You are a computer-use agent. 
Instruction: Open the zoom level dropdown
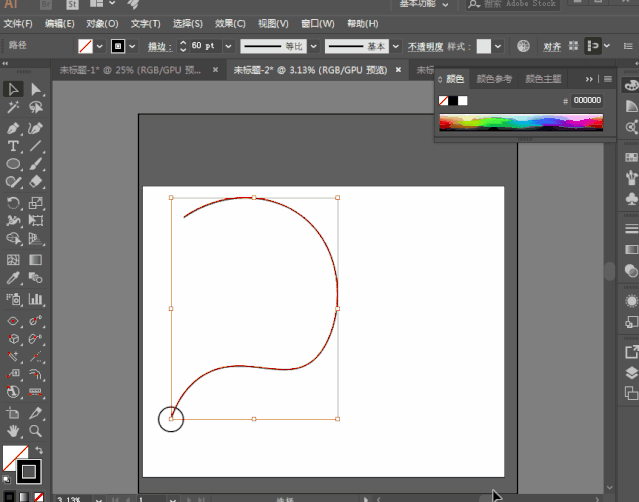tap(99, 499)
